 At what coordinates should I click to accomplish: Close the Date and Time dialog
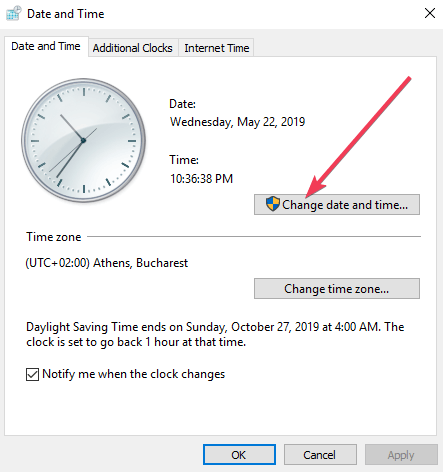[430, 13]
